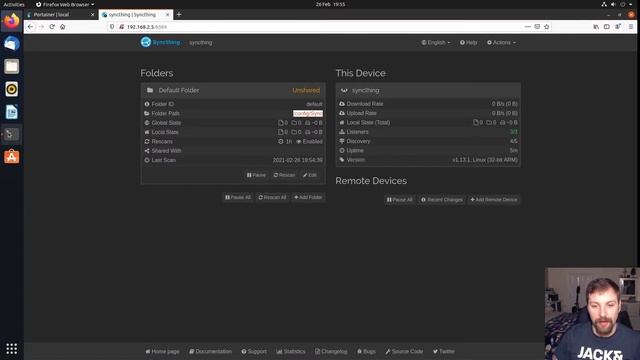The height and width of the screenshot is (360, 640).
Task: Click the Syncthing logo in header
Action: click(x=160, y=42)
